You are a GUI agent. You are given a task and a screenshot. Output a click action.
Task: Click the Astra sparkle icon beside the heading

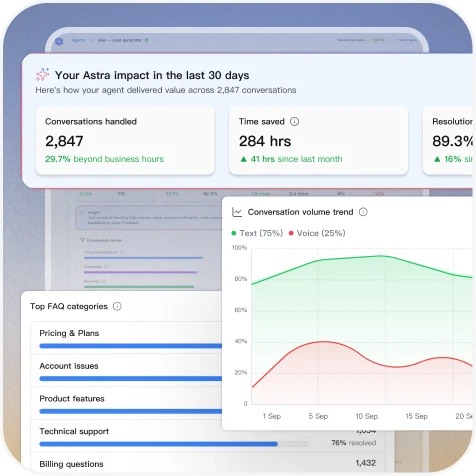click(43, 74)
